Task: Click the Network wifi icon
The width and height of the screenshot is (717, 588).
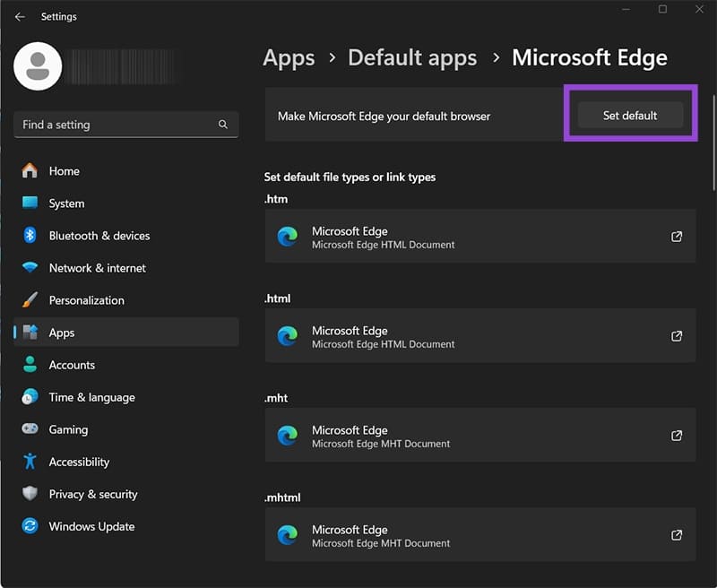Action: 30,267
